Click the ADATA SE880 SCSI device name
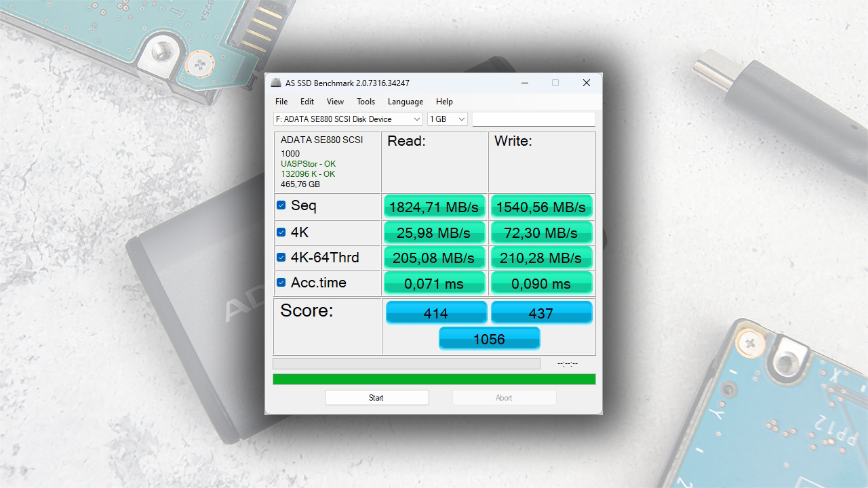Screen dimensions: 868x488 tap(321, 140)
